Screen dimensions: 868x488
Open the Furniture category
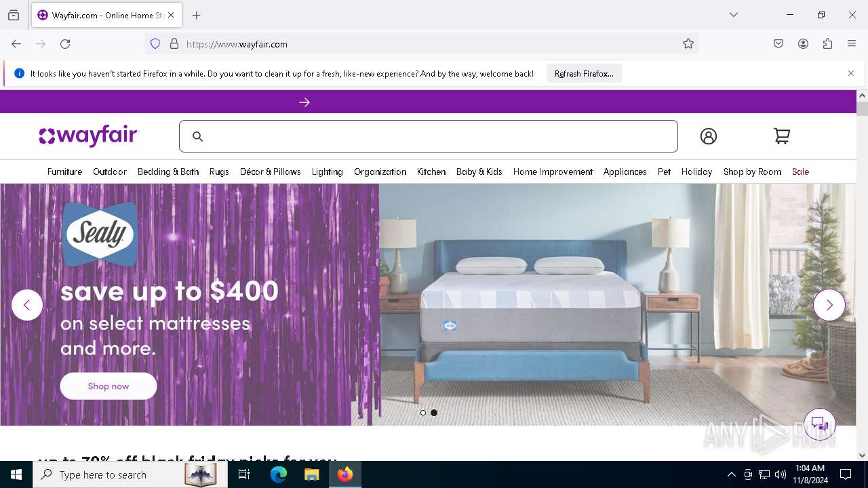(x=64, y=171)
